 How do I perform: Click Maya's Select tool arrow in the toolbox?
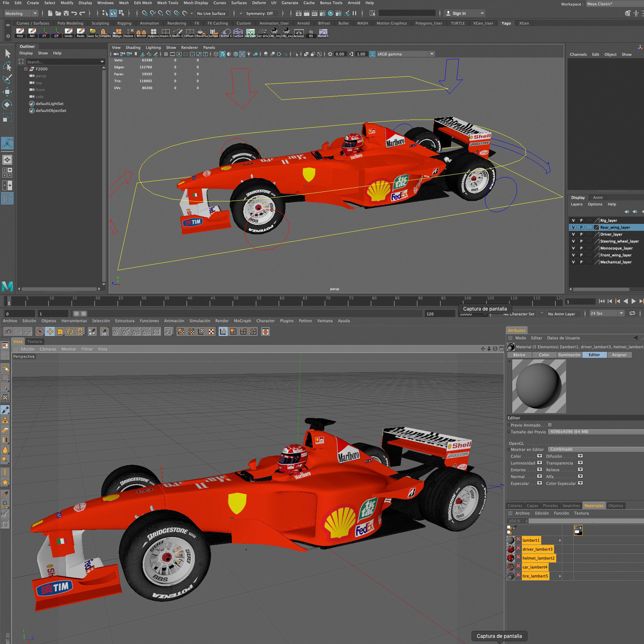pos(8,53)
